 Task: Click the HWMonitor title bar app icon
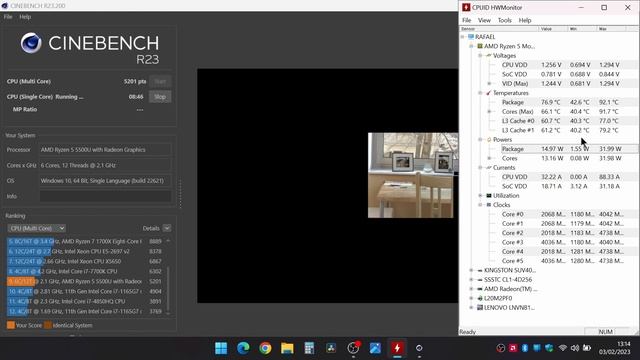(466, 7)
